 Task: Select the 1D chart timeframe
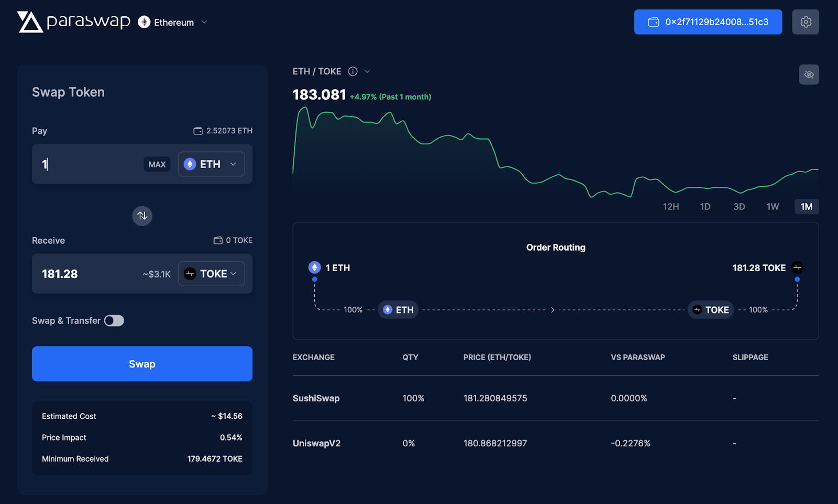pyautogui.click(x=705, y=207)
